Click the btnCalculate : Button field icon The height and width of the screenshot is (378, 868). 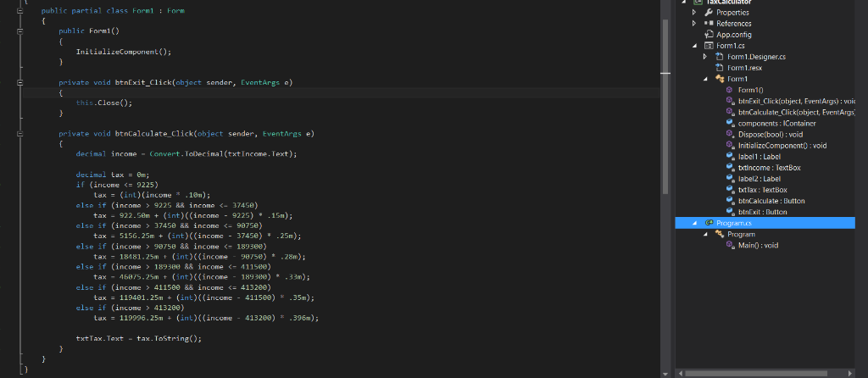point(730,200)
